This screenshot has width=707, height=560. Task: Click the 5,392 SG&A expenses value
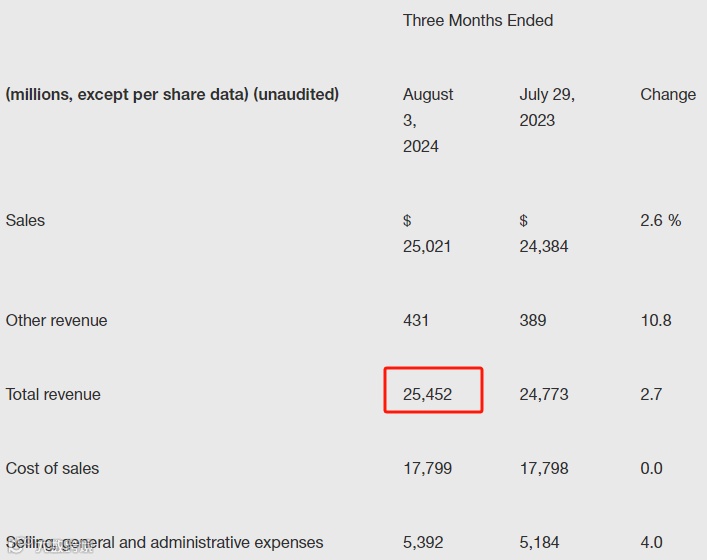pos(422,542)
